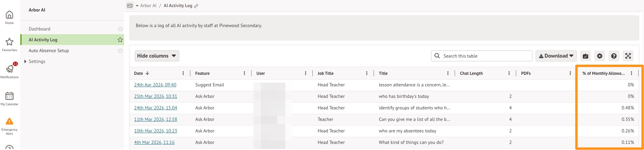Open the Notifications bell icon

[x=9, y=69]
